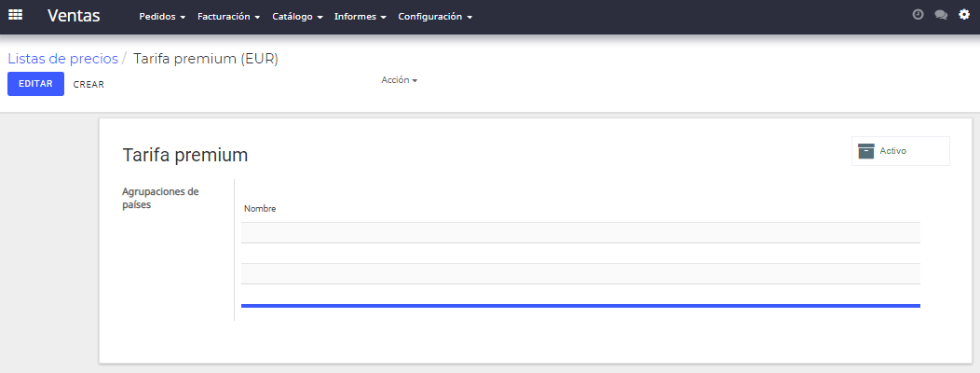Expand the Pedidos menu

pos(162,17)
